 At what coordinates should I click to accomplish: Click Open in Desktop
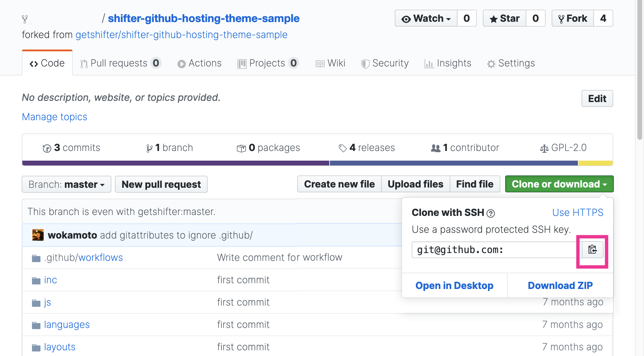(x=454, y=285)
